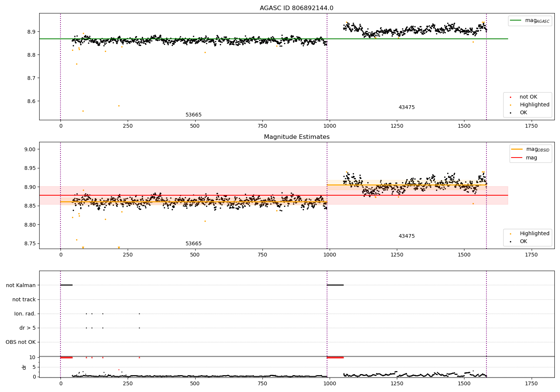Click the '9.00' y-axis tick label
The width and height of the screenshot is (560, 392).
tap(30, 150)
